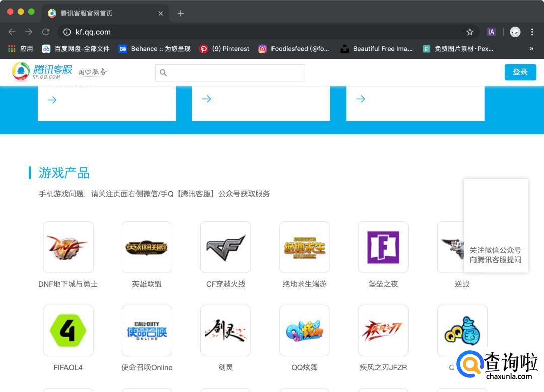Click the 腾讯客服 logo link

[43, 71]
